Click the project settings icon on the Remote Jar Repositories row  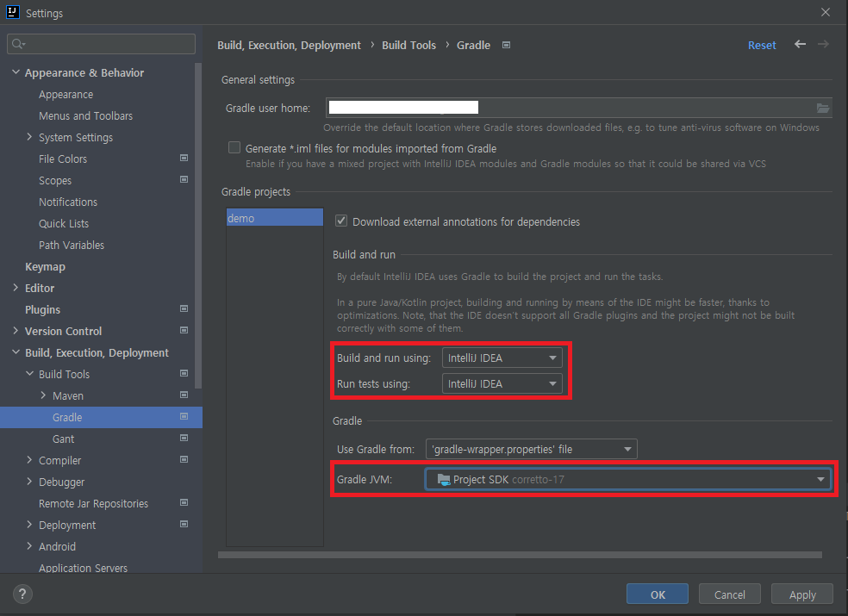184,502
